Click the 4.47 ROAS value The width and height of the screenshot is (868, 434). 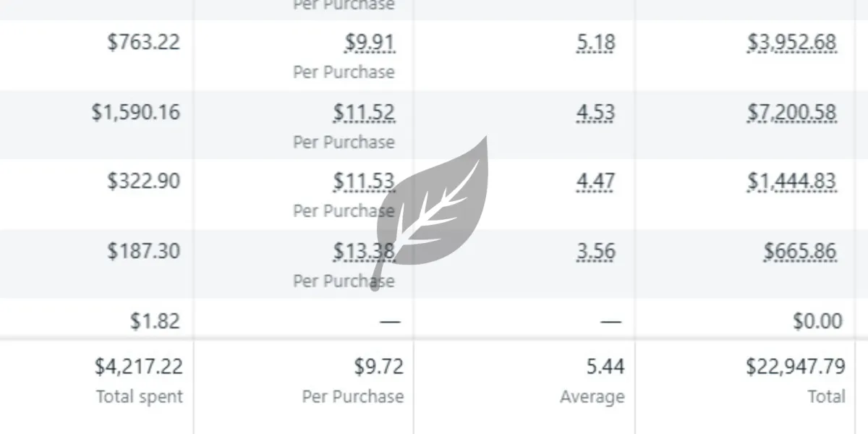[x=596, y=182]
